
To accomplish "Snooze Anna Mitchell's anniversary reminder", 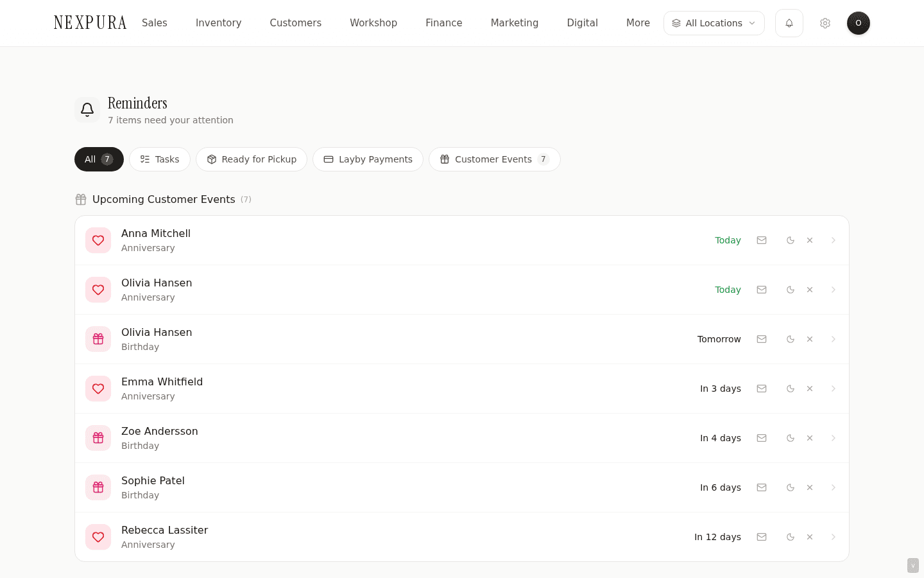I will click(791, 240).
